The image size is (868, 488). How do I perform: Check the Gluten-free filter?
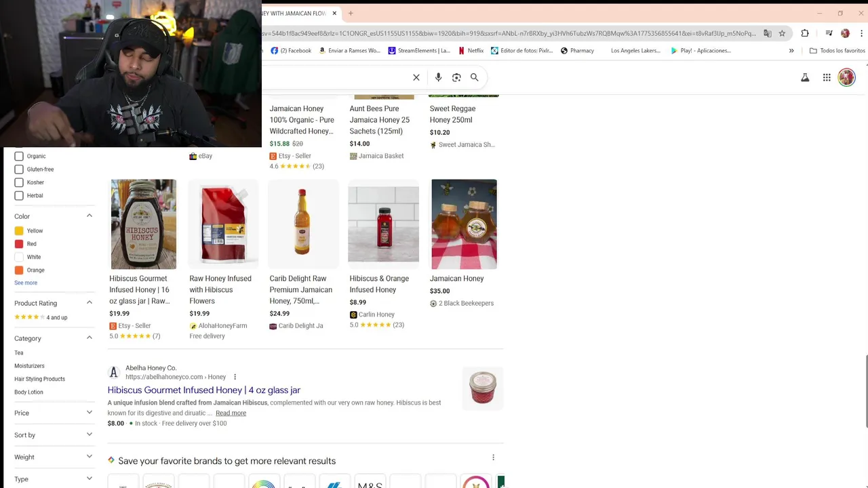[x=19, y=169]
